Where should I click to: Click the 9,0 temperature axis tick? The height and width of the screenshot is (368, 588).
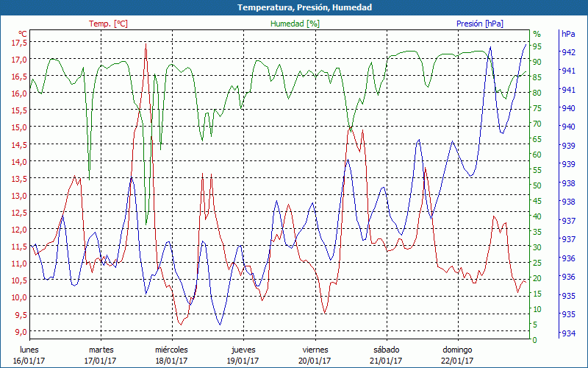[x=21, y=331]
